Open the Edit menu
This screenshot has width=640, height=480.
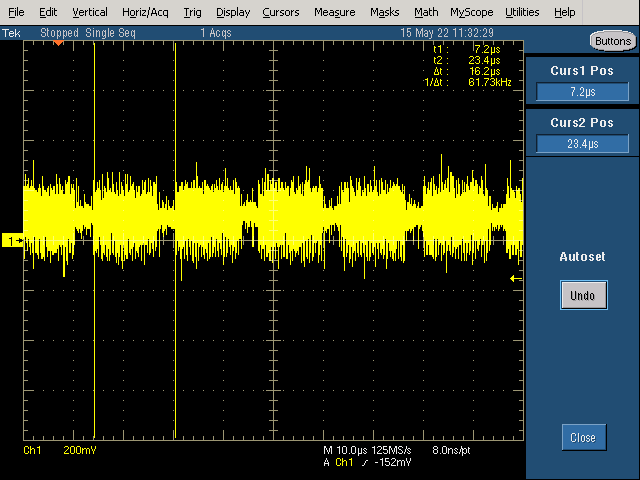48,12
